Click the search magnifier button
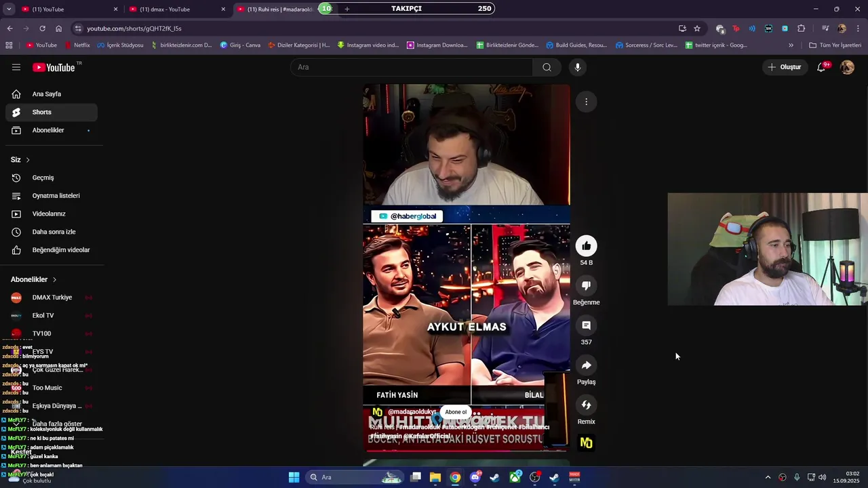 pyautogui.click(x=547, y=67)
